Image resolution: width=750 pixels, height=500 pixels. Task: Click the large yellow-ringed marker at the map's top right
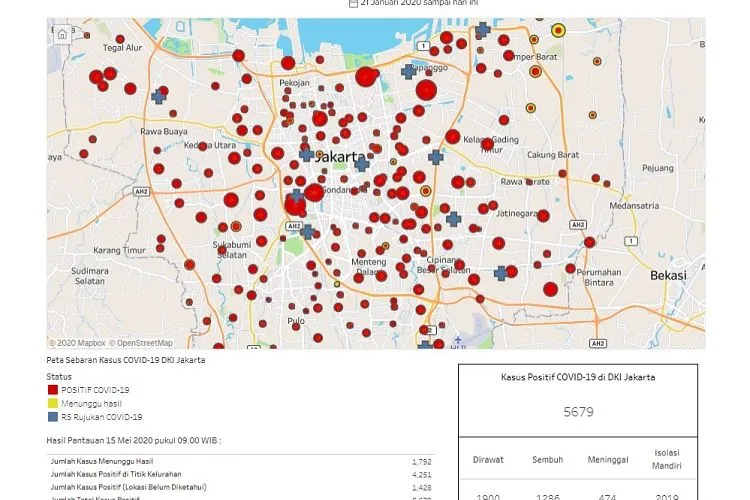[558, 30]
